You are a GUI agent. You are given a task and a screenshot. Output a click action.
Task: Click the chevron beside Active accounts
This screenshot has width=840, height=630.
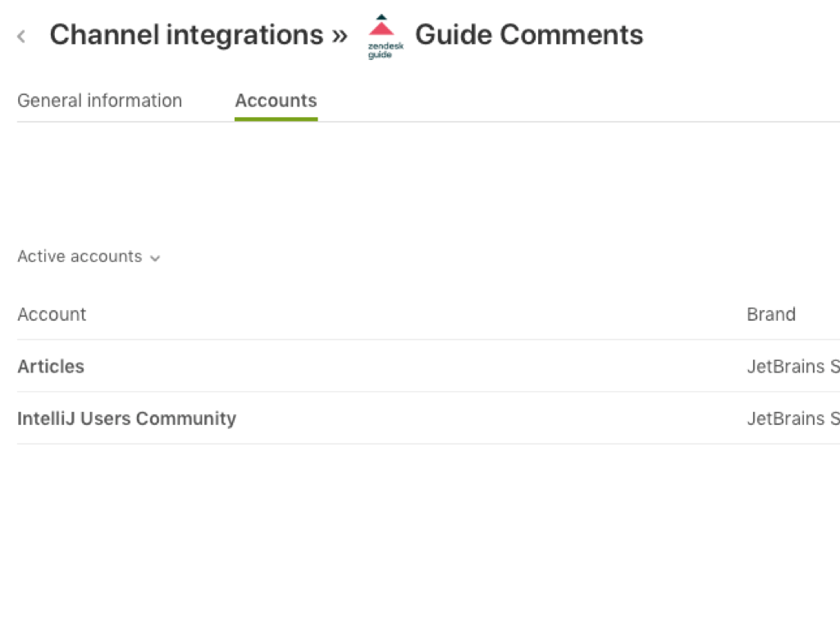tap(155, 258)
